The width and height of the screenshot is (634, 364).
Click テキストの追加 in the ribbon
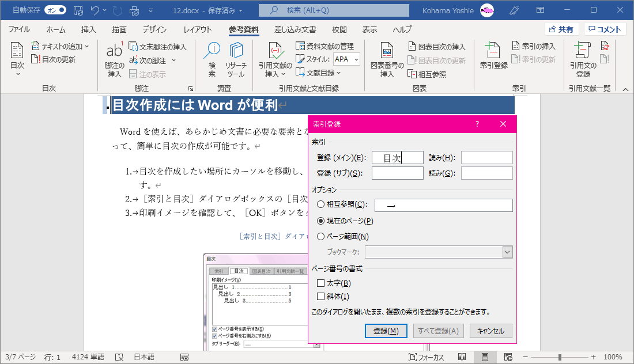[x=60, y=46]
